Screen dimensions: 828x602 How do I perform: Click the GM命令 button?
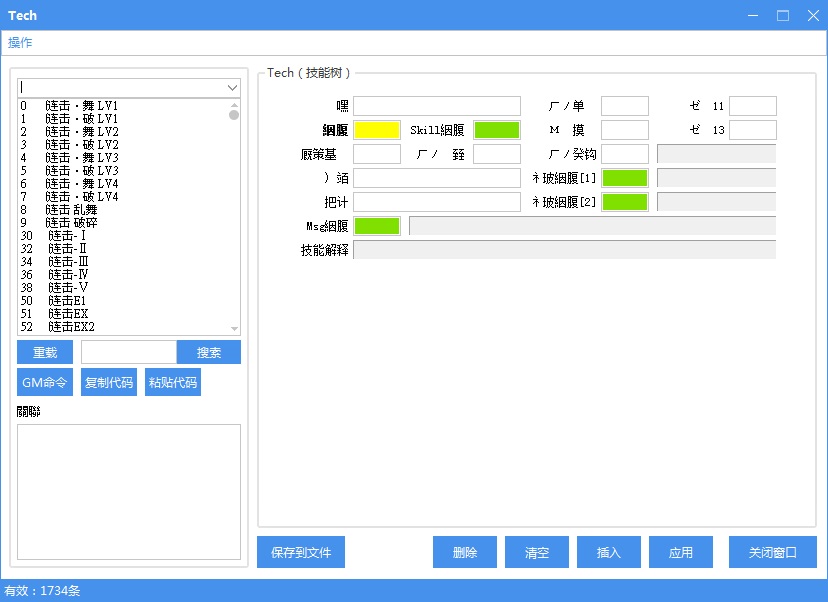[x=45, y=382]
